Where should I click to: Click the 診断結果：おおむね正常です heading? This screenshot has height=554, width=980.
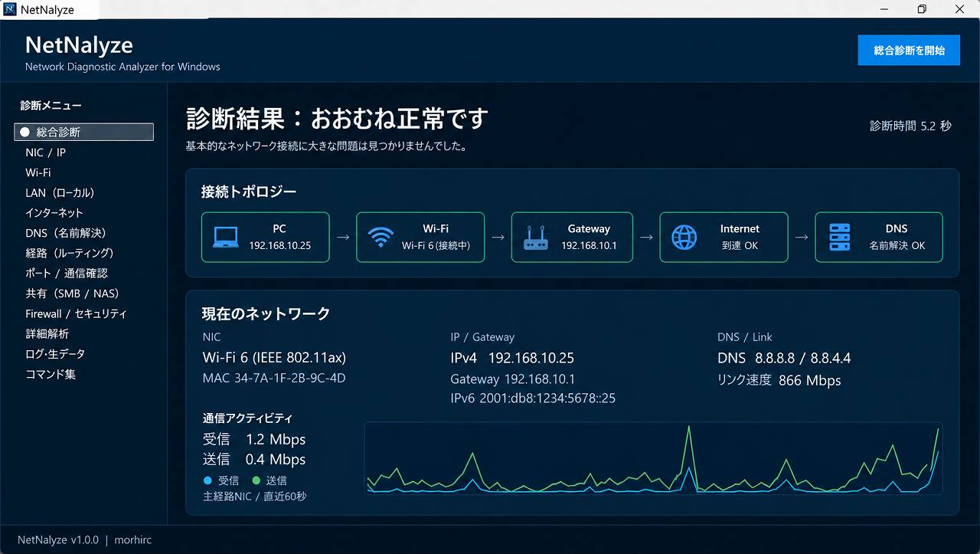pos(338,119)
